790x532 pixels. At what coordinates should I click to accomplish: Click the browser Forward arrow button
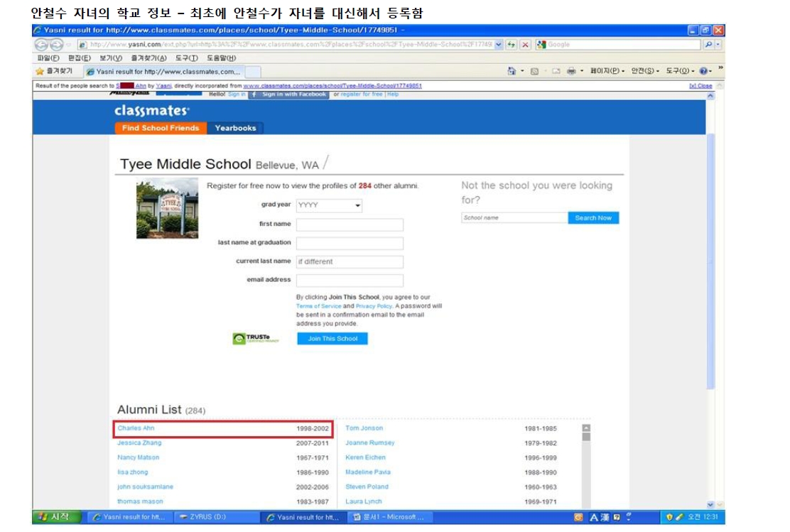[56, 45]
